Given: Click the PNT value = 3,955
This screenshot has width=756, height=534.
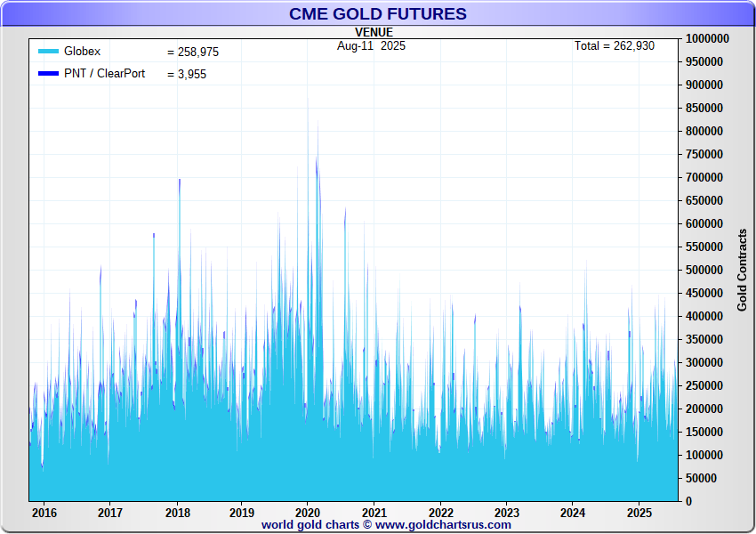Looking at the screenshot, I should (187, 74).
